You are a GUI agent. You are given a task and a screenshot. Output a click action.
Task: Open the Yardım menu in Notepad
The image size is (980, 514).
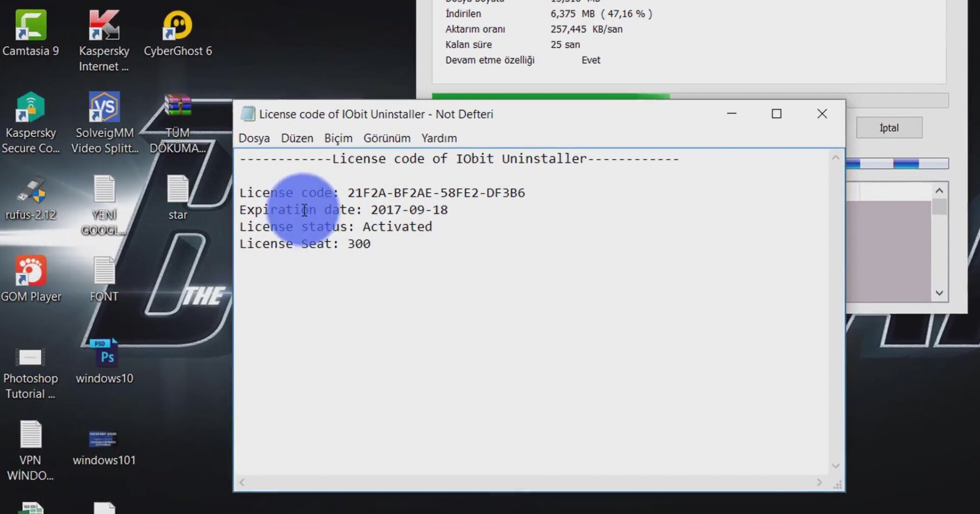[x=439, y=138]
